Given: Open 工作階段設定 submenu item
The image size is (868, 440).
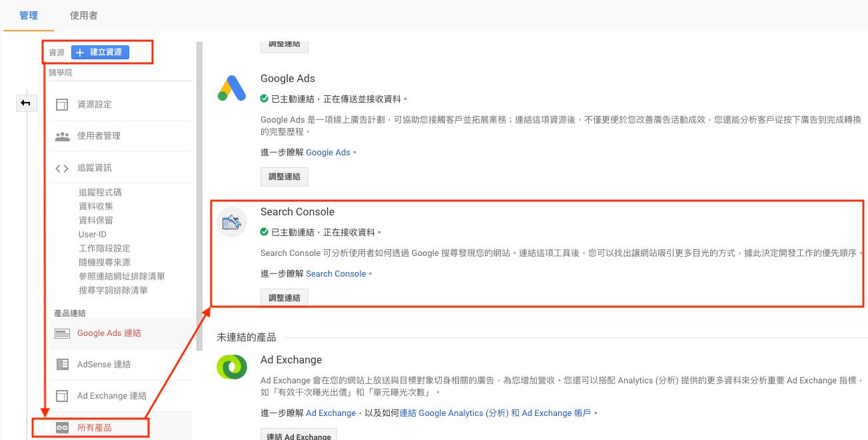Looking at the screenshot, I should point(105,248).
